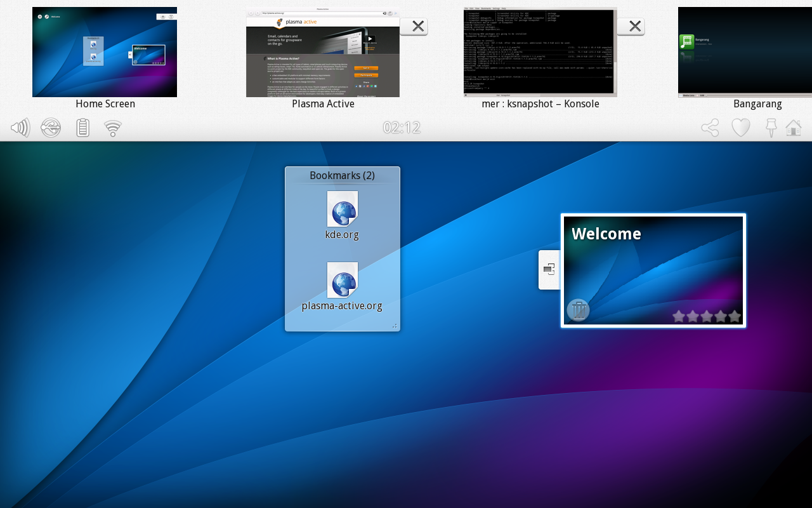
Task: Open the volume control in the panel
Action: coord(20,128)
